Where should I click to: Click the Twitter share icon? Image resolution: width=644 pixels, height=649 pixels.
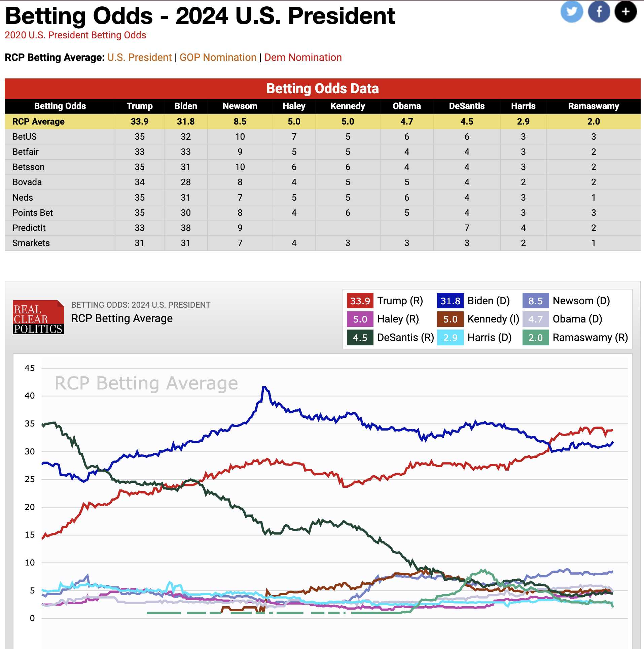pos(572,11)
